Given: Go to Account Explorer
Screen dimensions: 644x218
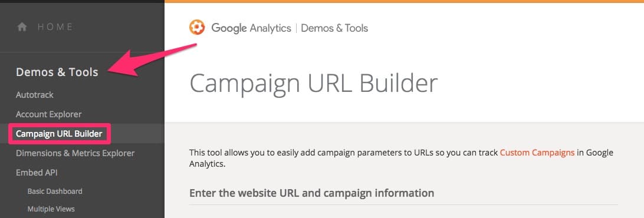Looking at the screenshot, I should pyautogui.click(x=48, y=114).
